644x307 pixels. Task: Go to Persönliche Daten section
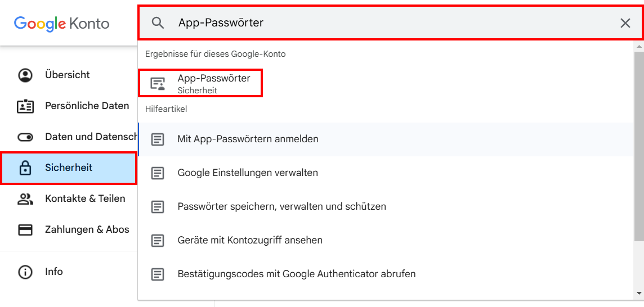click(87, 106)
